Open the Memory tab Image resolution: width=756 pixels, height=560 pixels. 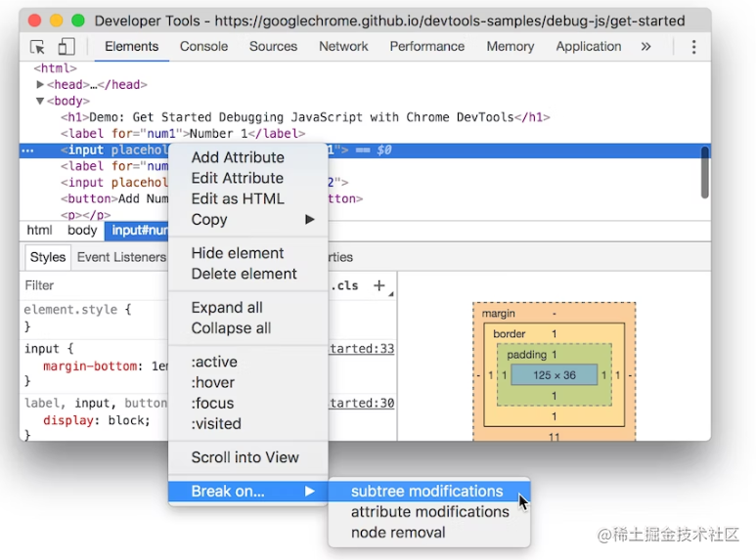pyautogui.click(x=511, y=46)
